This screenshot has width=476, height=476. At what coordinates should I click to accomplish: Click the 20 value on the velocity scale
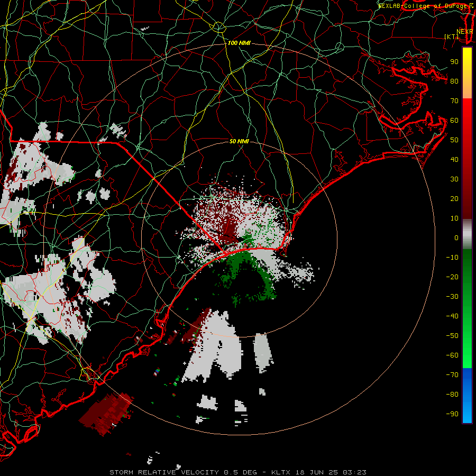[x=454, y=199]
